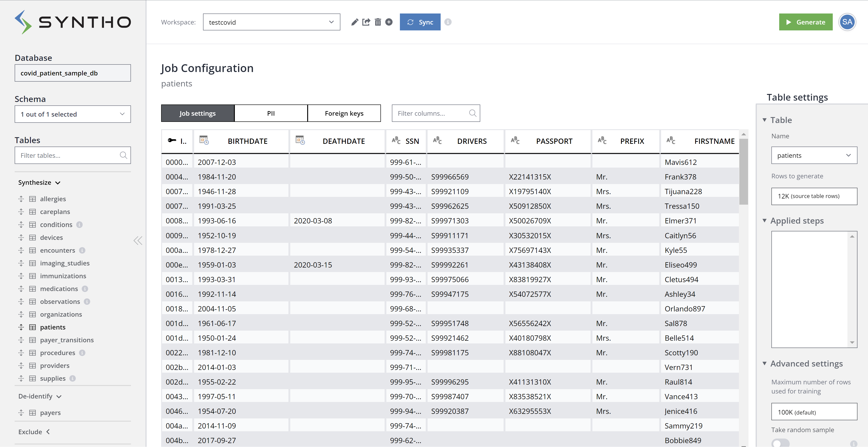This screenshot has height=447, width=868.
Task: Click the info icon beside conditions table
Action: tap(79, 225)
